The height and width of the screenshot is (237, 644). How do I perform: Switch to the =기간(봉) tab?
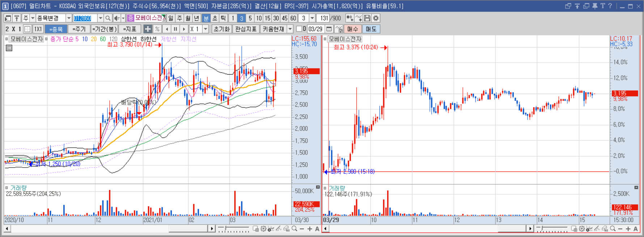click(104, 29)
